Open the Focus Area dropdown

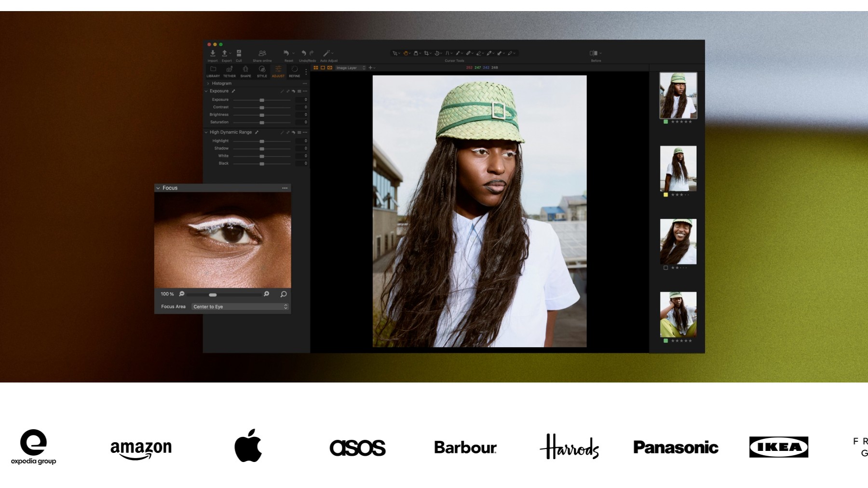240,306
